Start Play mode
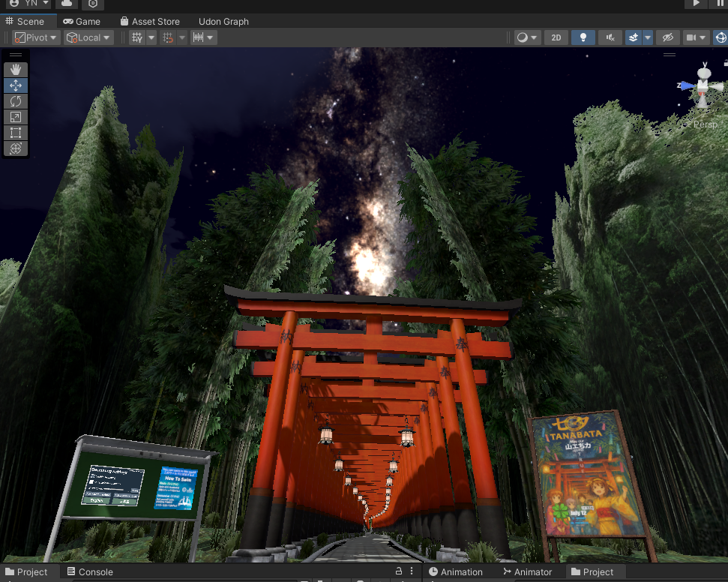The image size is (728, 582). click(696, 4)
